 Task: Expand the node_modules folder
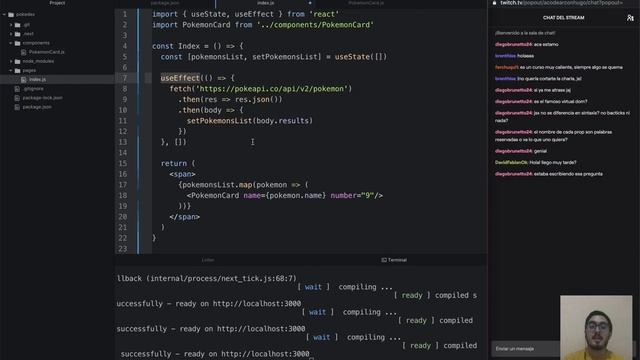[x=11, y=61]
